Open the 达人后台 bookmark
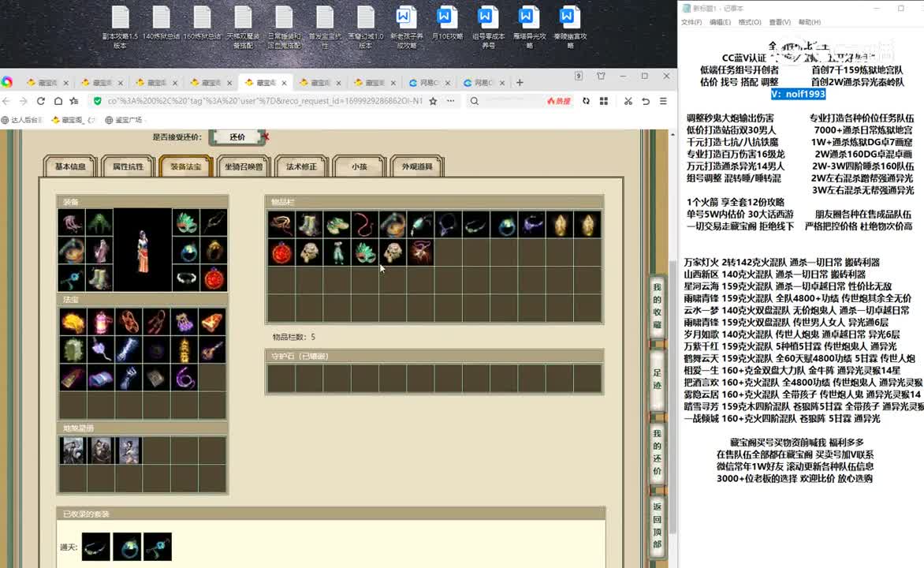The width and height of the screenshot is (924, 568). click(x=22, y=120)
